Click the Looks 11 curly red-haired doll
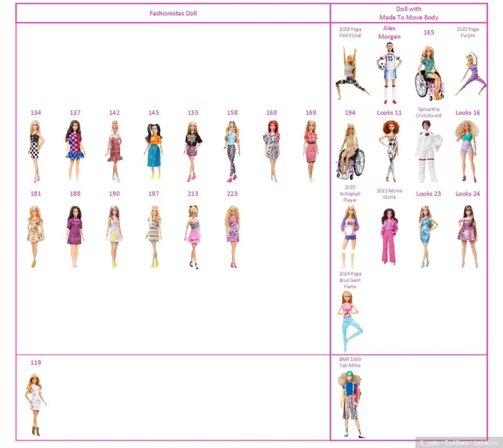The width and height of the screenshot is (503, 448). point(389,152)
